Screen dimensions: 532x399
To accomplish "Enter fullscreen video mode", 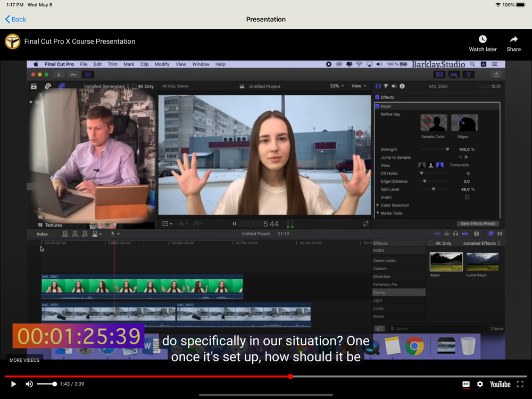I will pyautogui.click(x=520, y=384).
